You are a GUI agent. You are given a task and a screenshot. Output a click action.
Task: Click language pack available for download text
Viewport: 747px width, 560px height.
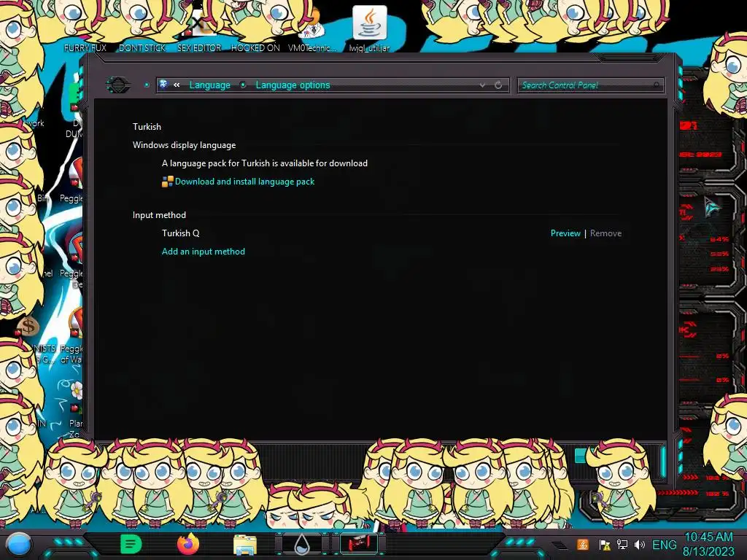coord(264,163)
